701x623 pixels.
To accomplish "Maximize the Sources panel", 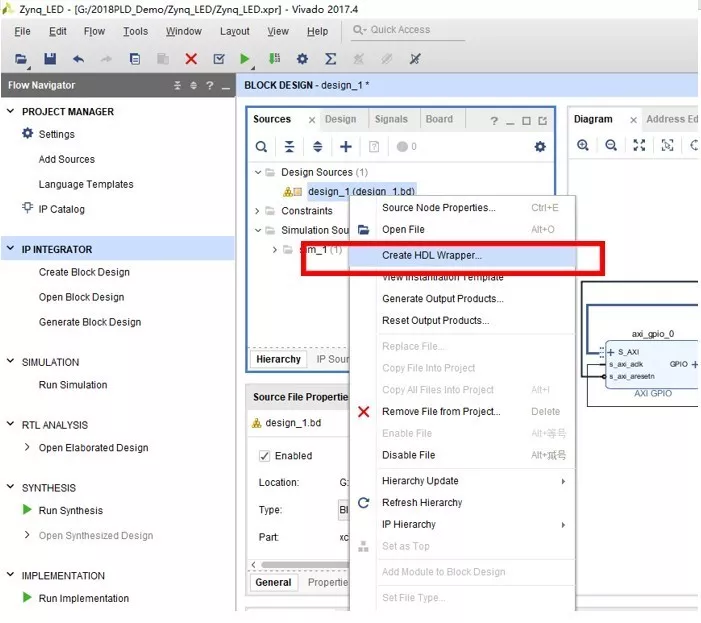I will tap(526, 121).
